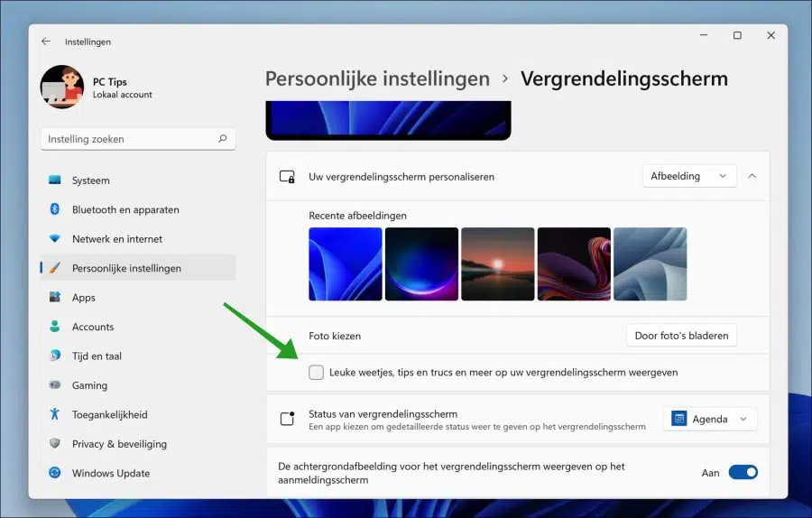
Task: Select the blue bloom wallpaper thumbnail
Action: click(346, 264)
